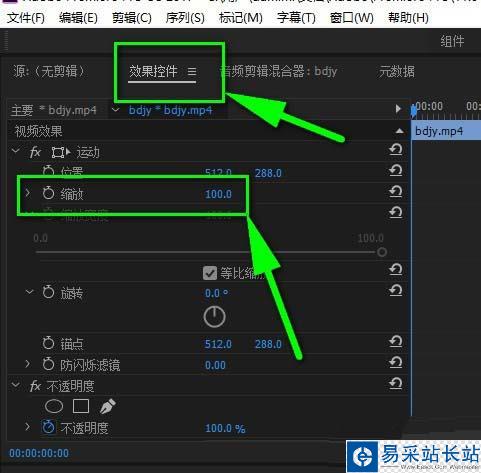The height and width of the screenshot is (473, 481).
Task: Toggle animation stopwatch for 防闪烁滤镜
Action: (48, 364)
